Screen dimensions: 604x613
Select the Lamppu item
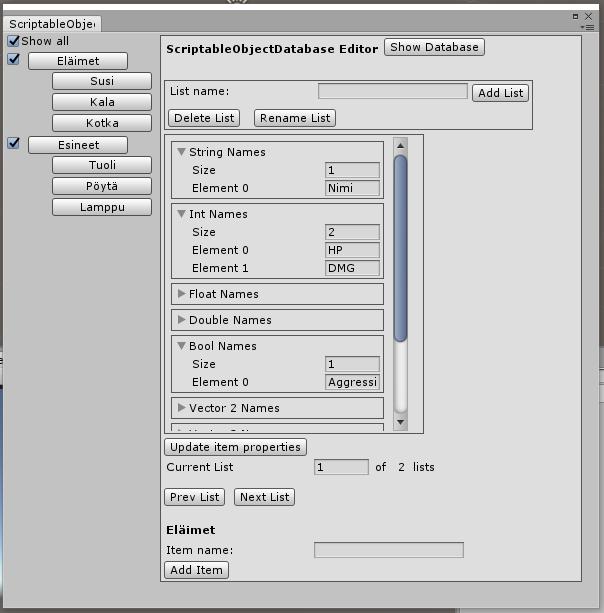click(x=102, y=207)
